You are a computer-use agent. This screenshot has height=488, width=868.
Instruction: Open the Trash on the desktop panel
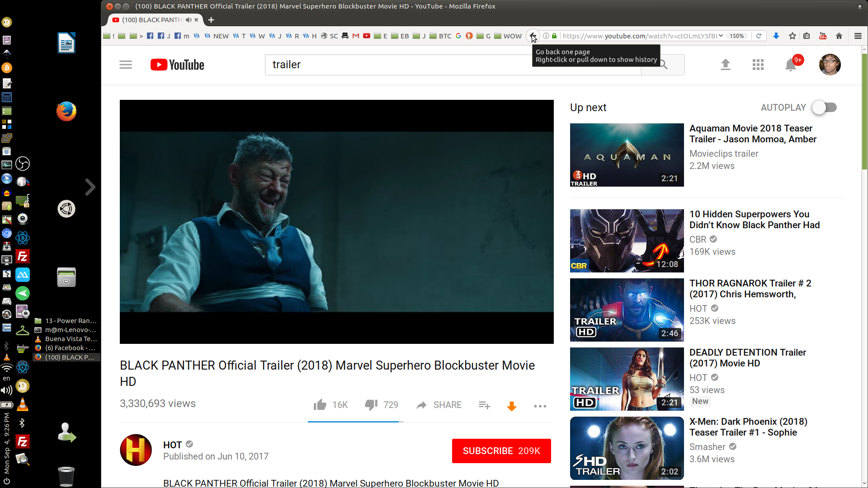click(66, 476)
